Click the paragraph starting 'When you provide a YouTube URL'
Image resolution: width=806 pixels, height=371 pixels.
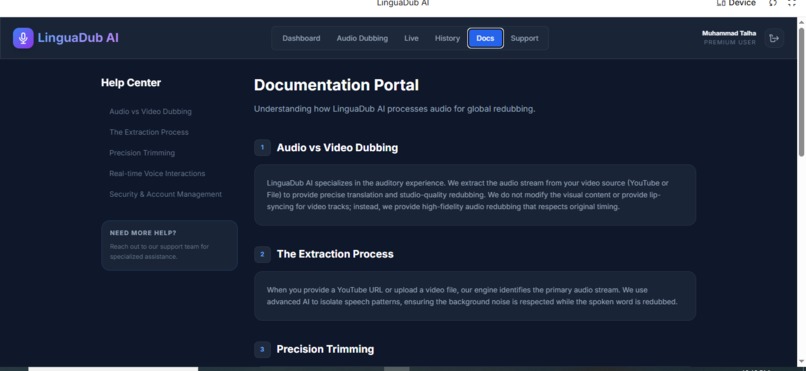(x=472, y=296)
